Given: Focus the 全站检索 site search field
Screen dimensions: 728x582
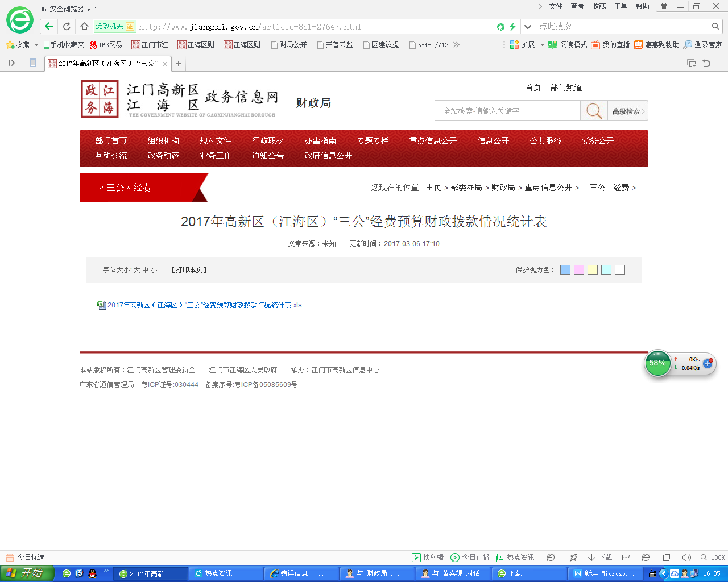Looking at the screenshot, I should (507, 111).
